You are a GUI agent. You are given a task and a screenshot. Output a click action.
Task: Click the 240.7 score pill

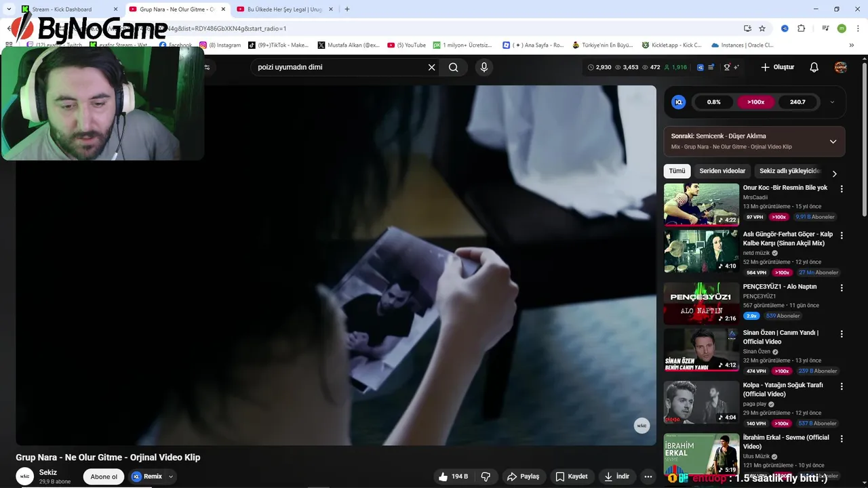coord(797,102)
